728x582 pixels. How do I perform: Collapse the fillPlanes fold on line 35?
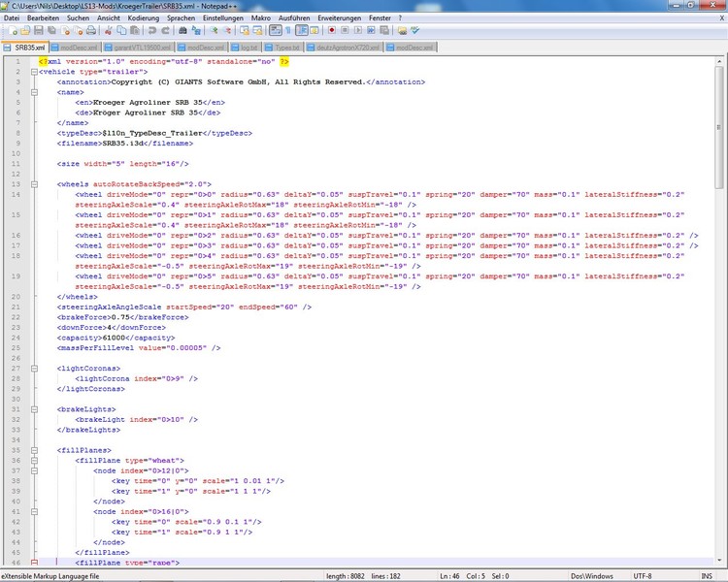[34, 450]
